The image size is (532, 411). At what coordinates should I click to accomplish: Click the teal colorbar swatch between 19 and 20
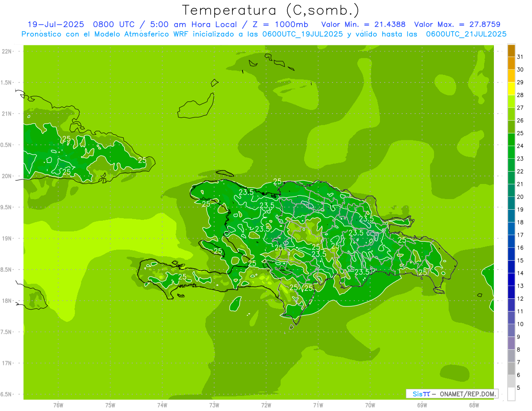point(512,204)
